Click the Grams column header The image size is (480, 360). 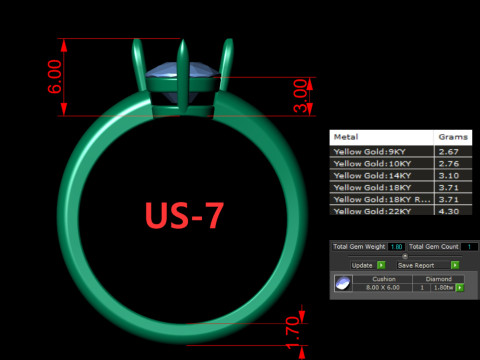tap(453, 137)
